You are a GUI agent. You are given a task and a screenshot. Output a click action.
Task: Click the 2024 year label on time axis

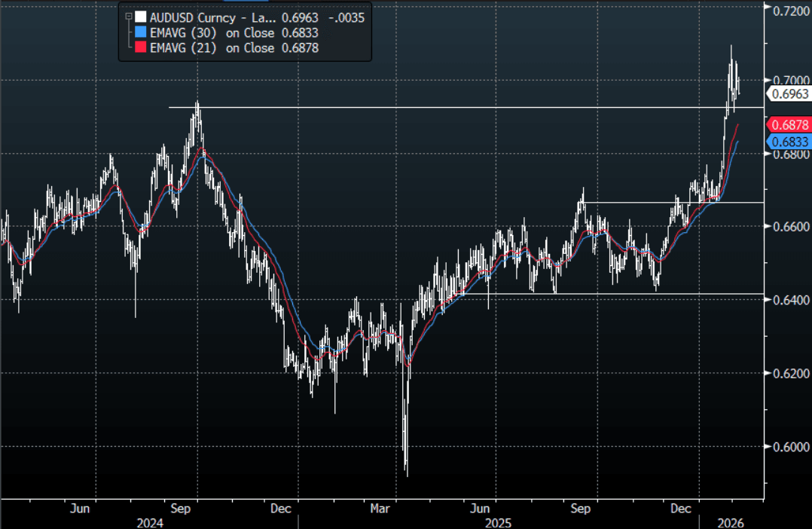tap(150, 523)
